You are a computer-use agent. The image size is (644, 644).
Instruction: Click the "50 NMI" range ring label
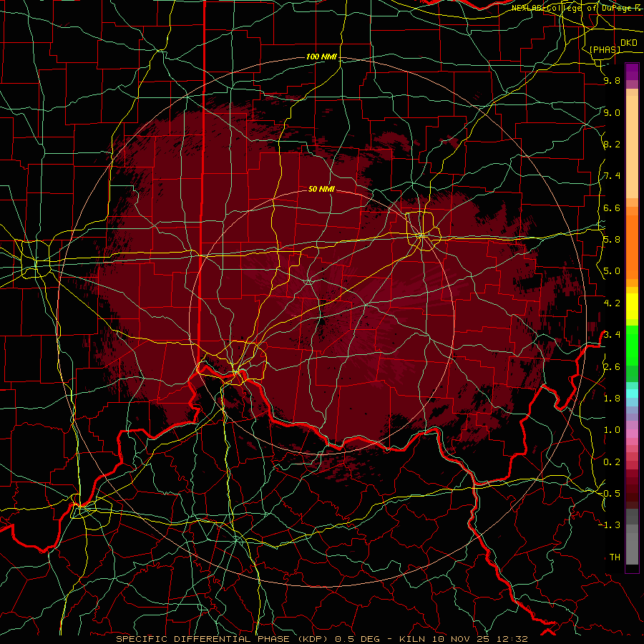pos(321,189)
